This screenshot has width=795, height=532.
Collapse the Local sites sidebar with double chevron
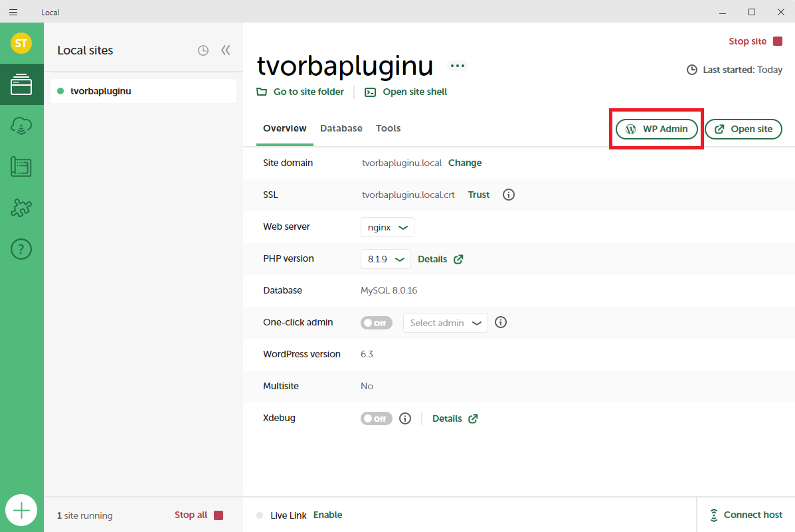[225, 50]
